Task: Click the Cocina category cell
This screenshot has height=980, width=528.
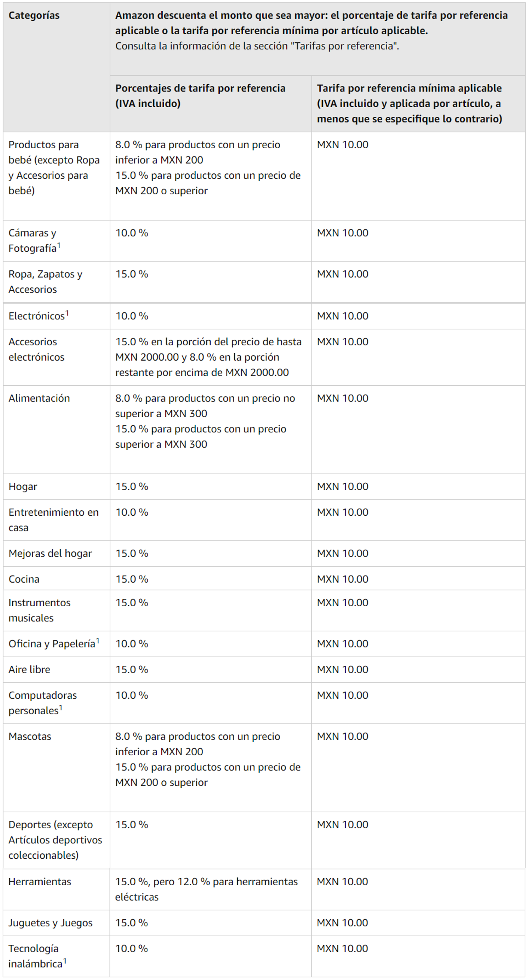Action: tap(24, 579)
